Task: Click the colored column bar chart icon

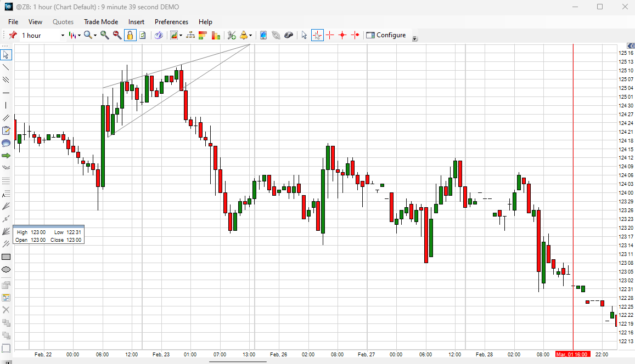Action: 216,35
